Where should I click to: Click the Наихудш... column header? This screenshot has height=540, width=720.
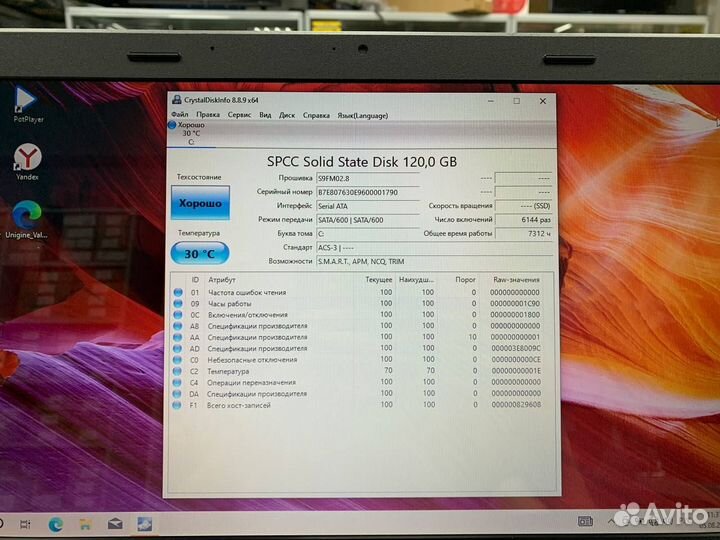coord(416,280)
